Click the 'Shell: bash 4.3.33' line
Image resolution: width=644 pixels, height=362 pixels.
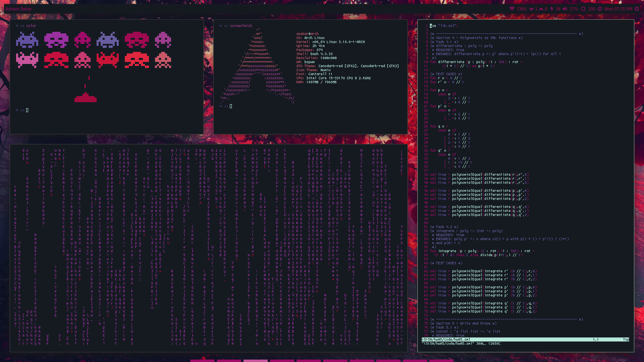point(314,54)
